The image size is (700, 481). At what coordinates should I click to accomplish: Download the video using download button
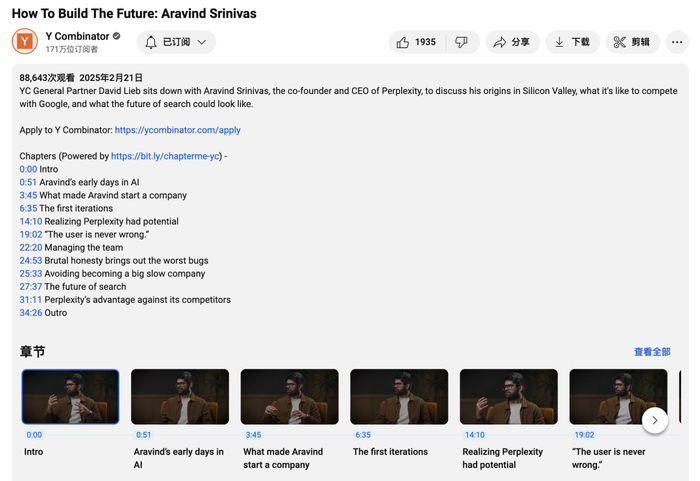[572, 42]
